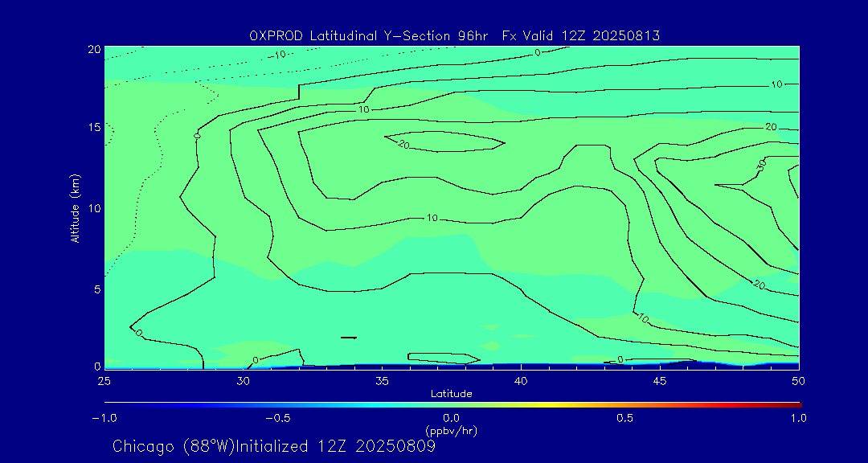This screenshot has width=868, height=463.
Task: Click the colorbar label 0.0
Action: [x=451, y=418]
